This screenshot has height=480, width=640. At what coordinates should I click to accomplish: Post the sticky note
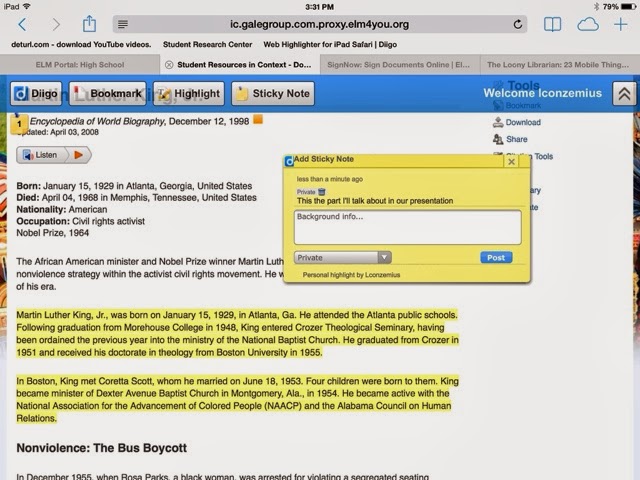tap(496, 258)
